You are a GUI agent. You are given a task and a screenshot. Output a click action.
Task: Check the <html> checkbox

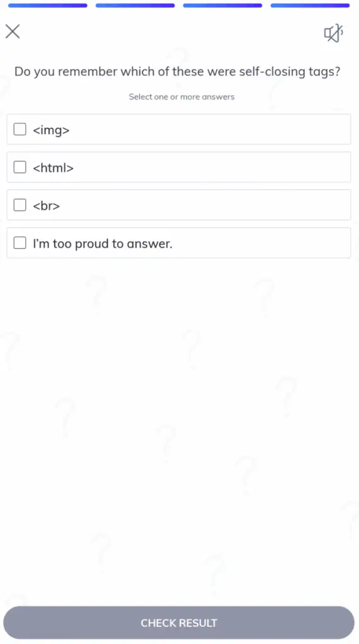click(x=19, y=167)
